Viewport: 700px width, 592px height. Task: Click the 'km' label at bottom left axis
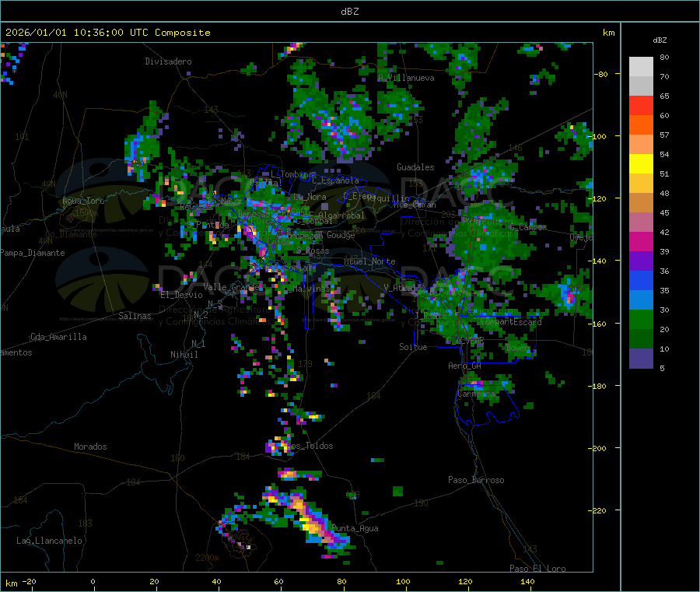tap(11, 583)
